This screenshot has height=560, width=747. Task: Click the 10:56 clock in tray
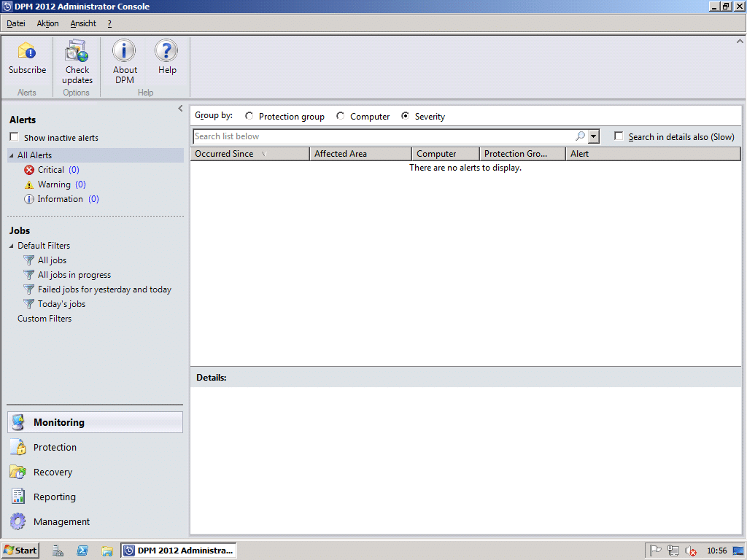716,551
